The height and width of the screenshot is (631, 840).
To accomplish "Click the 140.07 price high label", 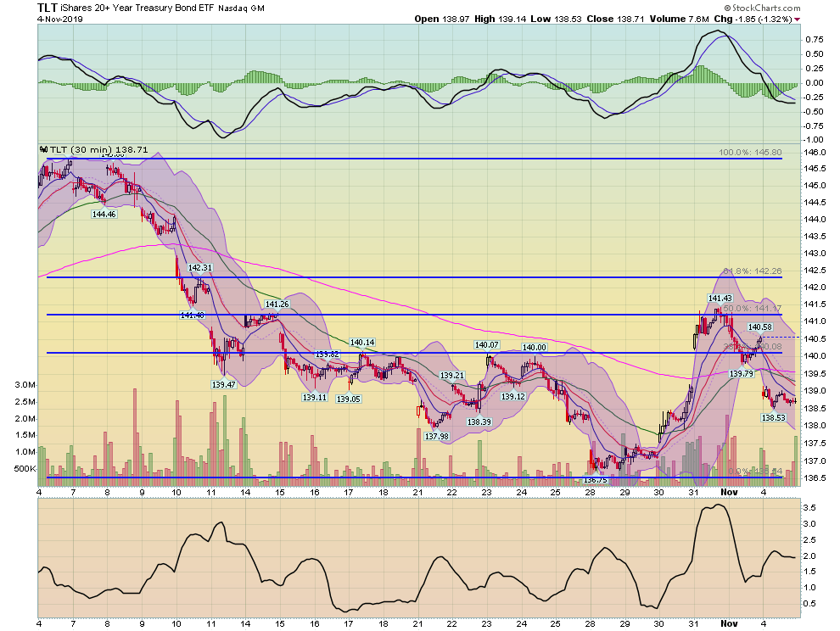I will [x=486, y=345].
